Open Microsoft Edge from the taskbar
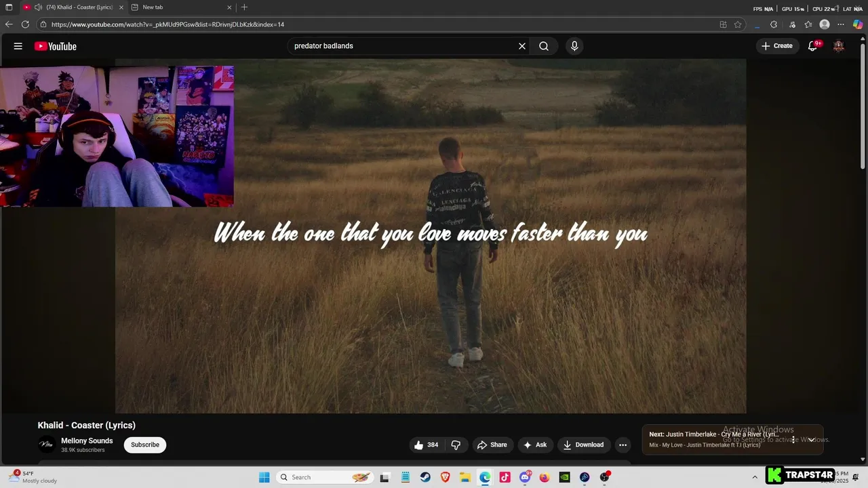Image resolution: width=868 pixels, height=488 pixels. tap(485, 477)
